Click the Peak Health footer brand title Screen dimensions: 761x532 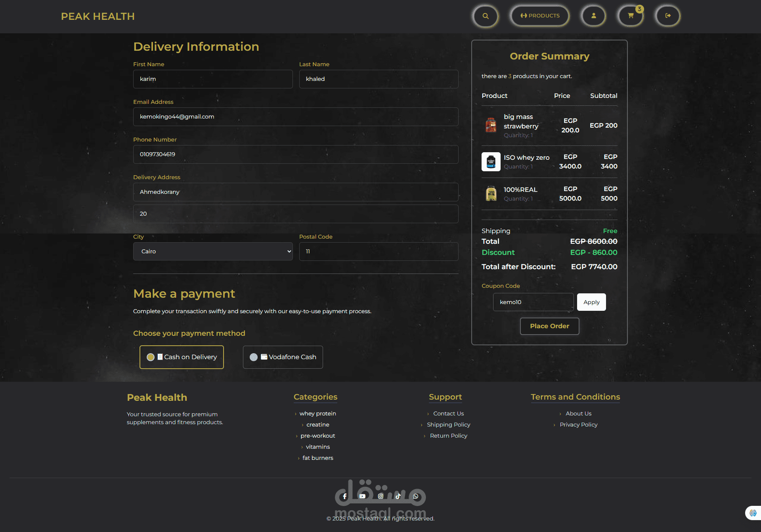click(157, 398)
